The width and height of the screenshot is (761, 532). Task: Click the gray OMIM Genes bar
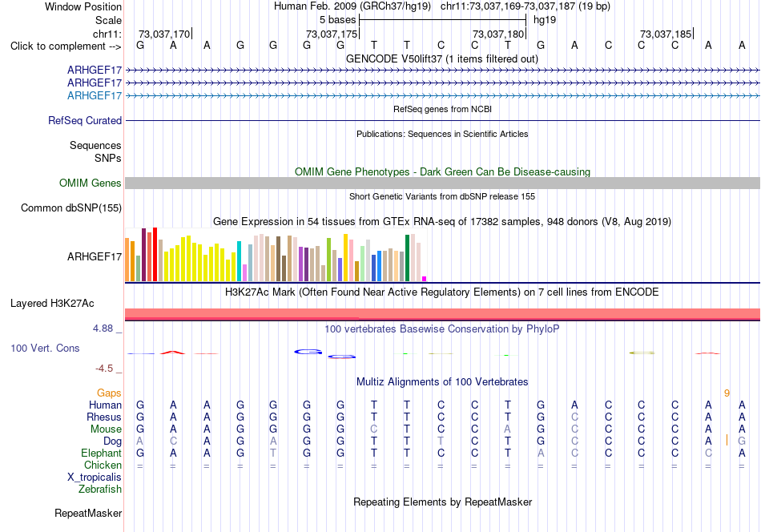[442, 183]
